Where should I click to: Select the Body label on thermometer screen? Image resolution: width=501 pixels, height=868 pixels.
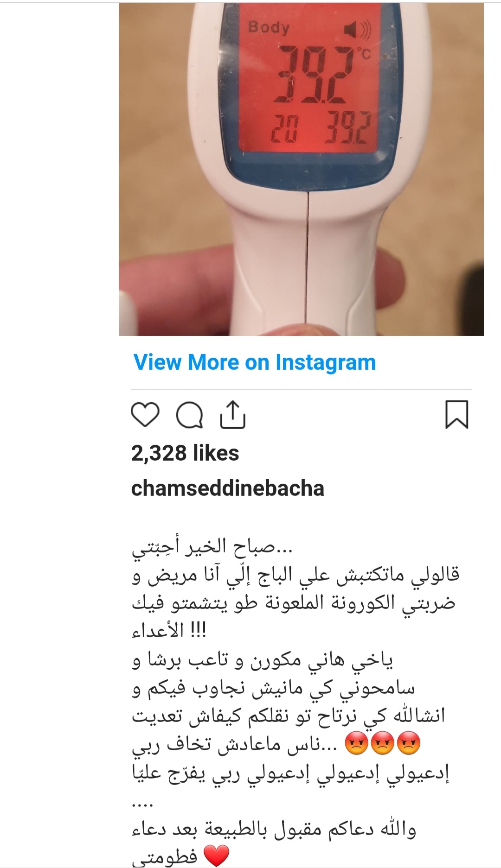268,27
